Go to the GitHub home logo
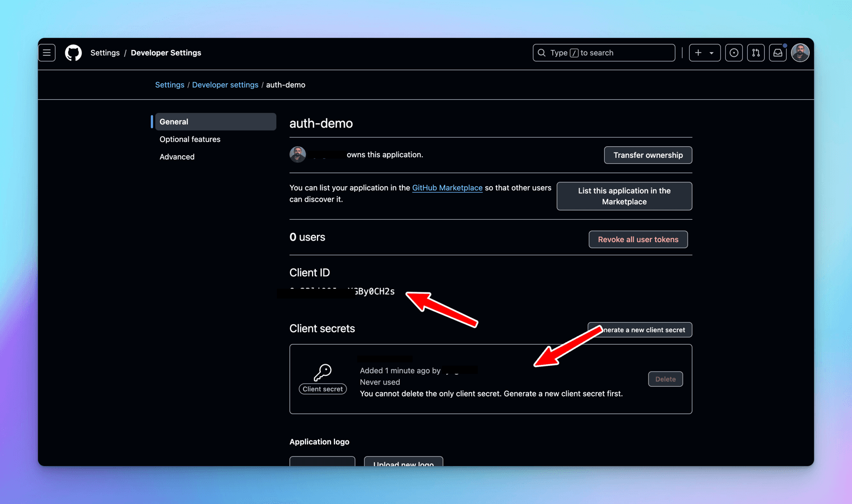Screen dimensions: 852x504 pyautogui.click(x=73, y=53)
